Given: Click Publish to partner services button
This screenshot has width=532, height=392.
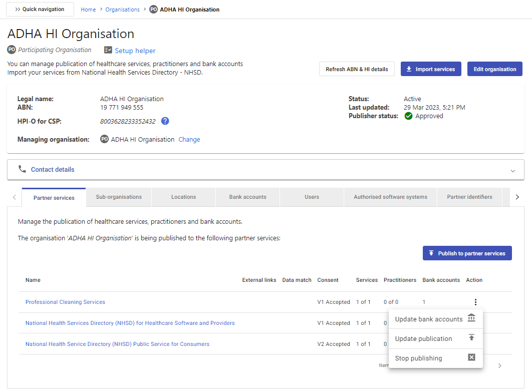Looking at the screenshot, I should pyautogui.click(x=467, y=253).
